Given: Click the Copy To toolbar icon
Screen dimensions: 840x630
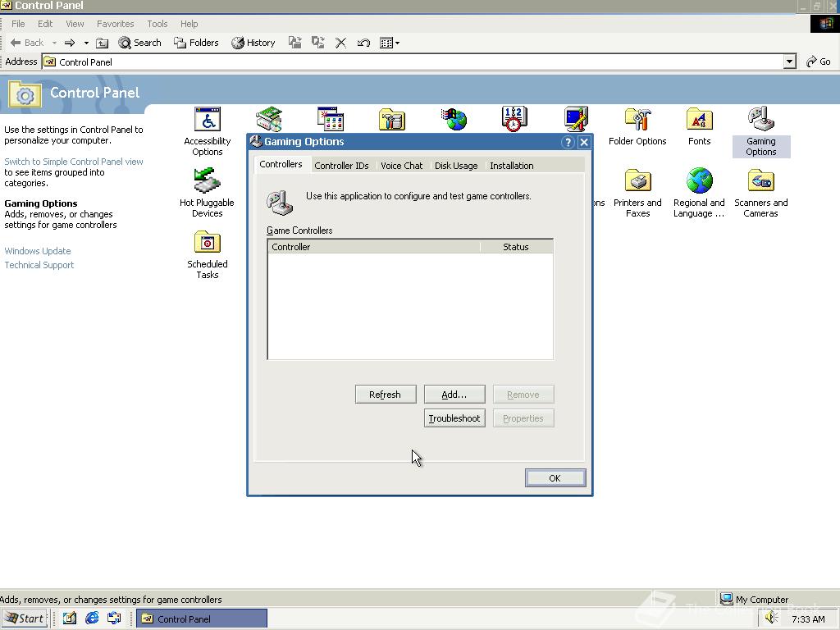Looking at the screenshot, I should click(318, 43).
